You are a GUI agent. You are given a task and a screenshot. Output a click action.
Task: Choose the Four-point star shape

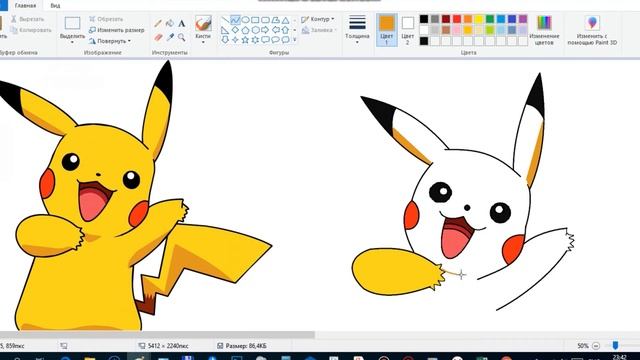235,40
